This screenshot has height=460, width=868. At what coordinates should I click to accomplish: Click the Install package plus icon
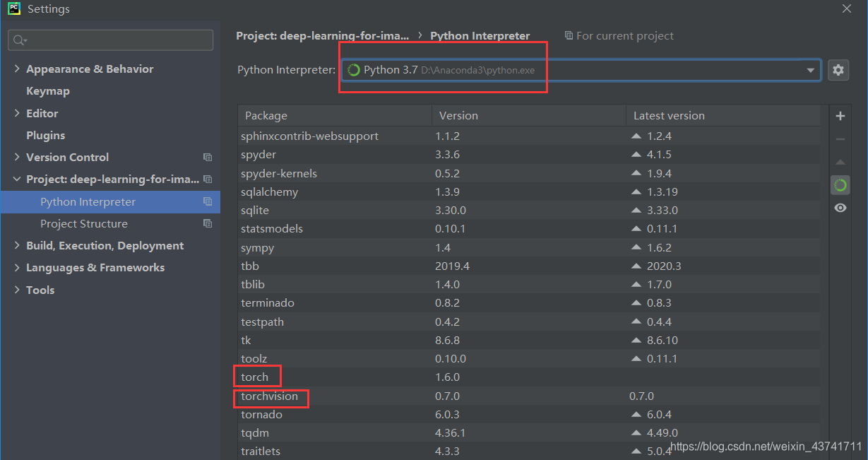(x=840, y=115)
